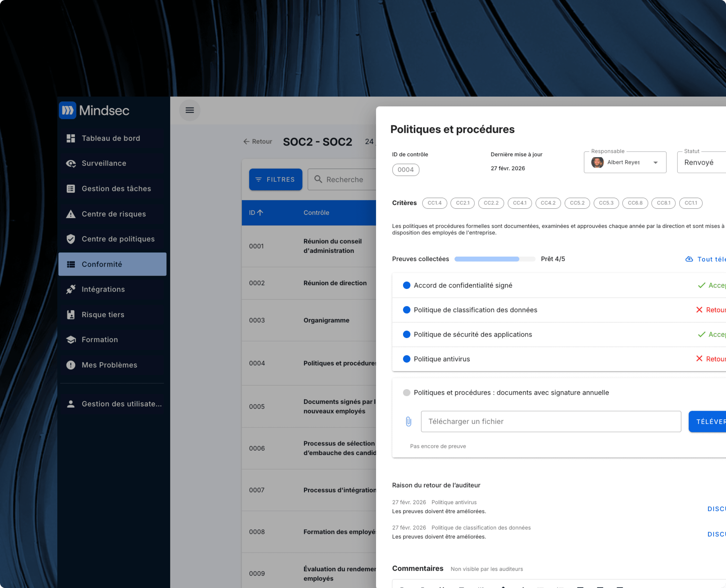Click the Centre de risques warning icon
This screenshot has height=588, width=726.
point(71,214)
